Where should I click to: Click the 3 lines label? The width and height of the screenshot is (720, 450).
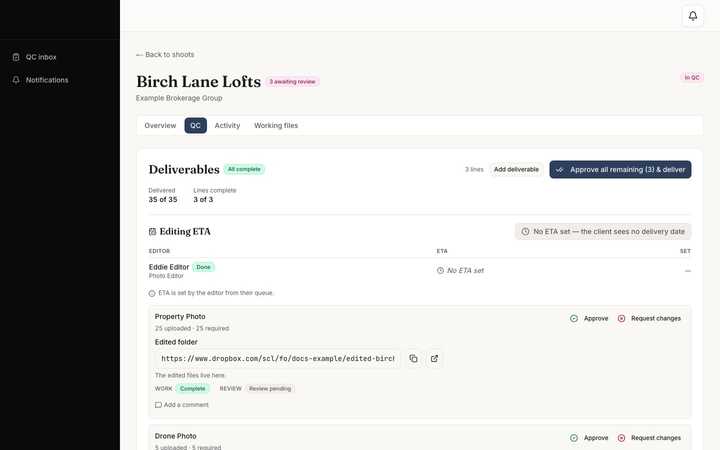[474, 169]
